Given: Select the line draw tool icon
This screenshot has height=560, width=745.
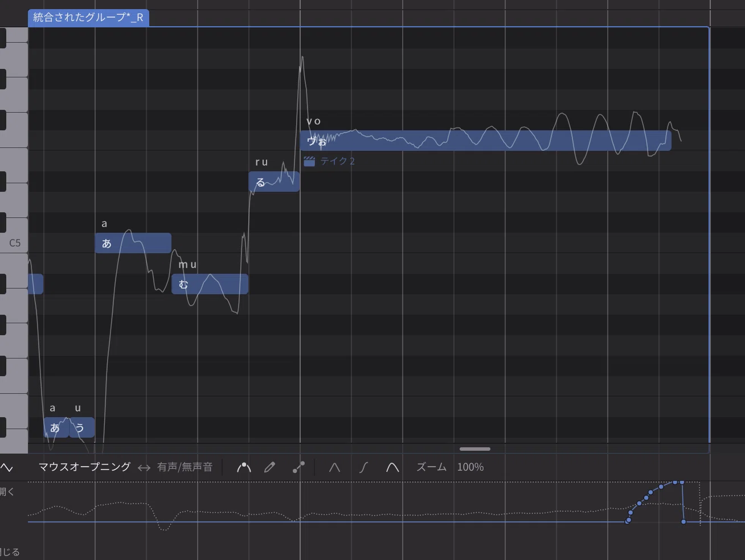Looking at the screenshot, I should tap(298, 467).
